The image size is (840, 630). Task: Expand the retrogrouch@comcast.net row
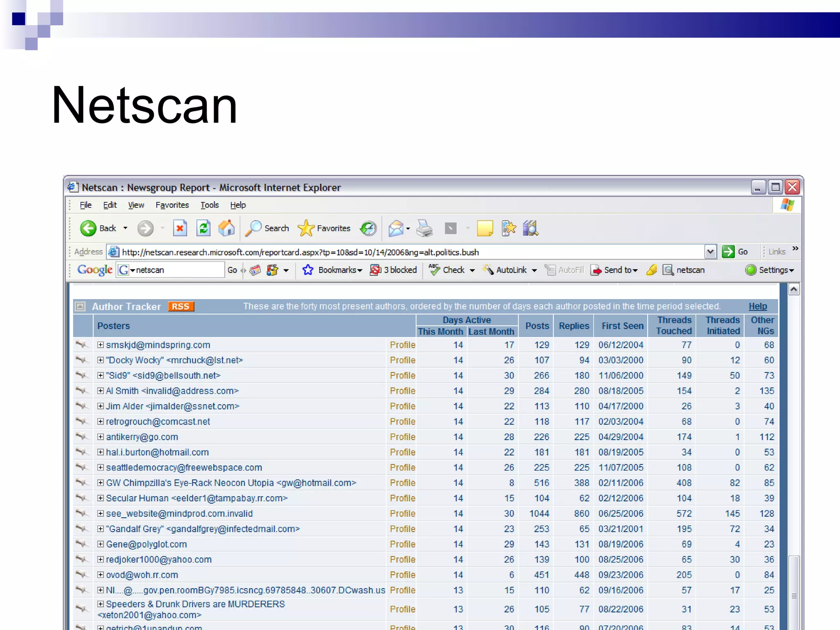click(x=100, y=422)
